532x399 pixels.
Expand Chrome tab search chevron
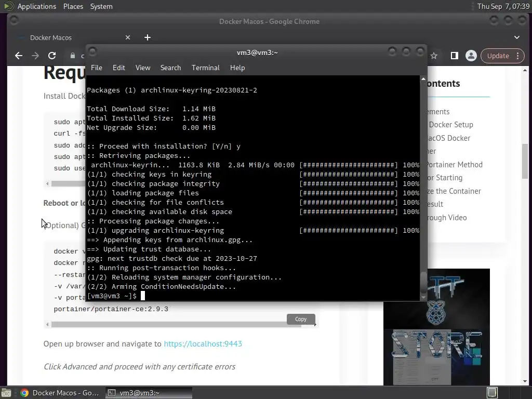coord(517,37)
